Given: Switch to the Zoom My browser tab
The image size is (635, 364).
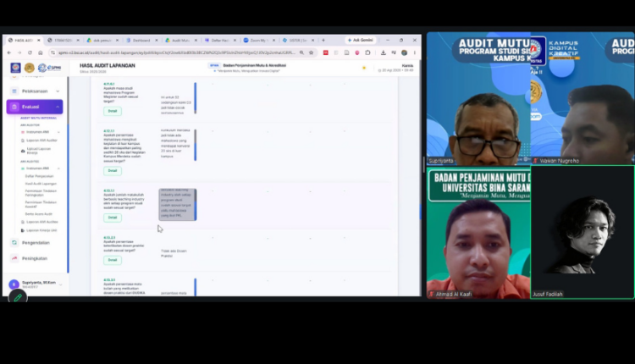Looking at the screenshot, I should [259, 40].
